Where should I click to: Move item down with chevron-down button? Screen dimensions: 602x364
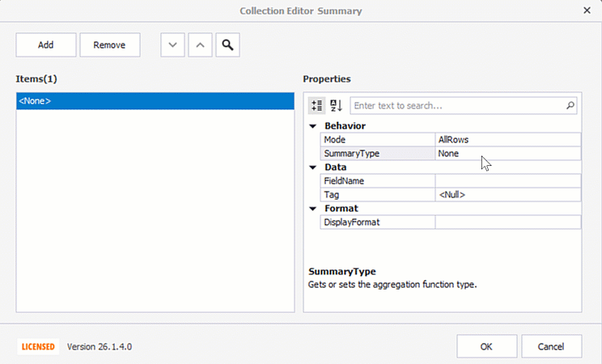coord(172,45)
